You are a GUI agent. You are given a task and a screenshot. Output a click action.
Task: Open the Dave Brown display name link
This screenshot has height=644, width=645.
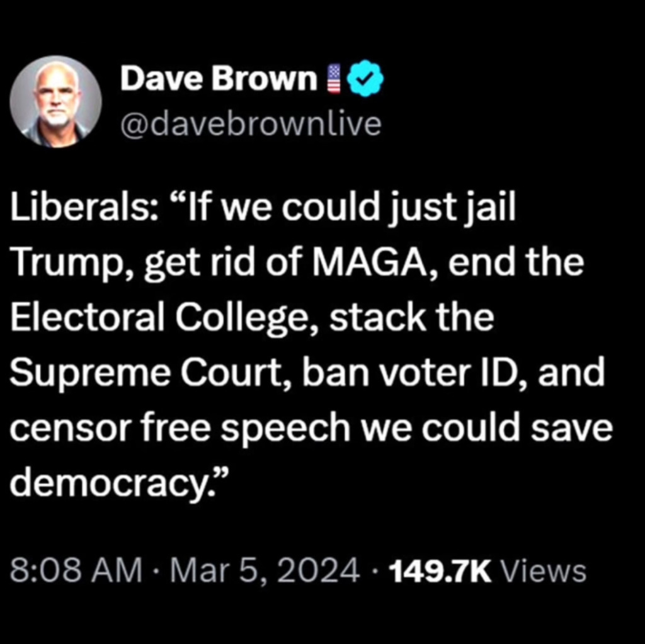pos(219,79)
